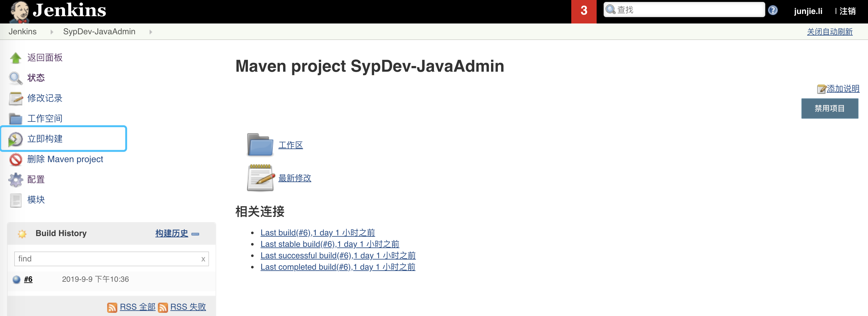Click the Build History heading text

point(61,234)
